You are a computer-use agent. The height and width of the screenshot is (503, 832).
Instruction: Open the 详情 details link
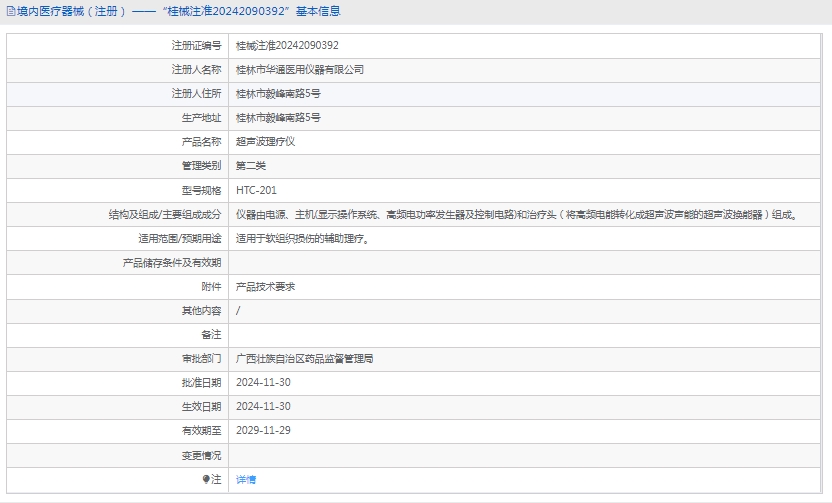246,480
